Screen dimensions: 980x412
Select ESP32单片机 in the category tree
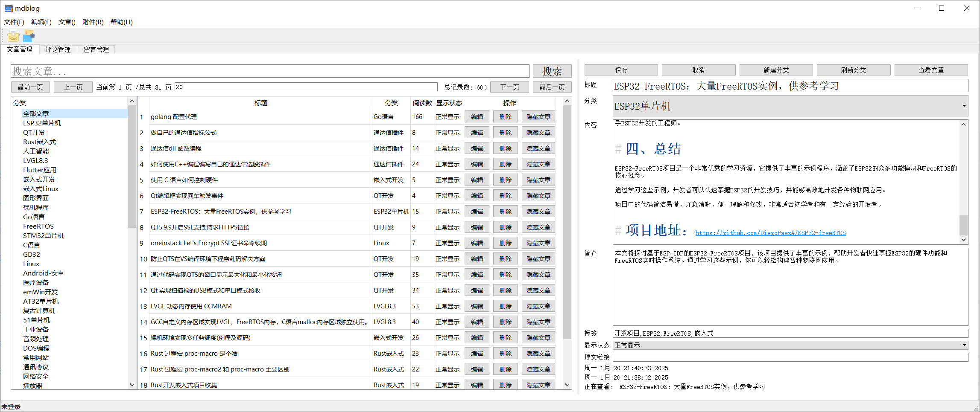42,123
